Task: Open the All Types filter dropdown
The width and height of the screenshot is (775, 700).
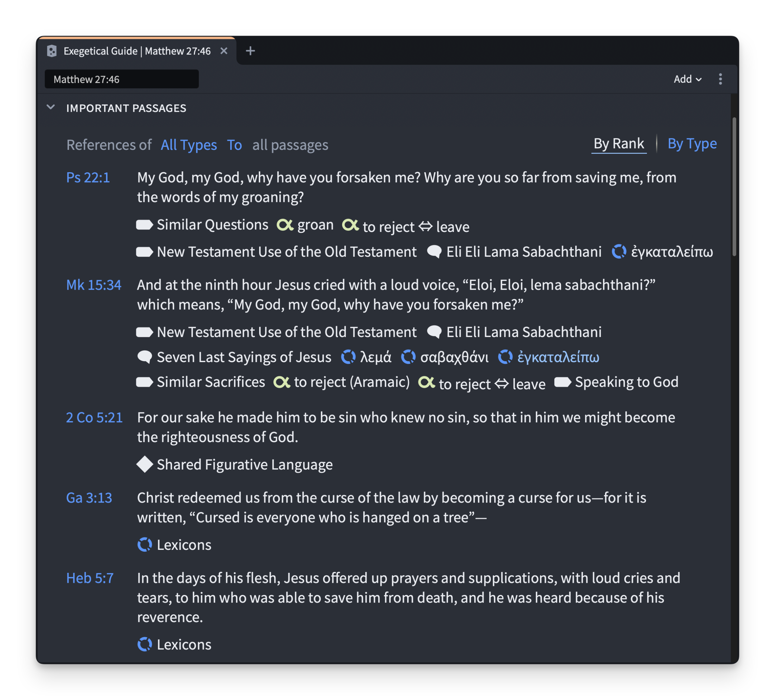Action: [x=188, y=145]
